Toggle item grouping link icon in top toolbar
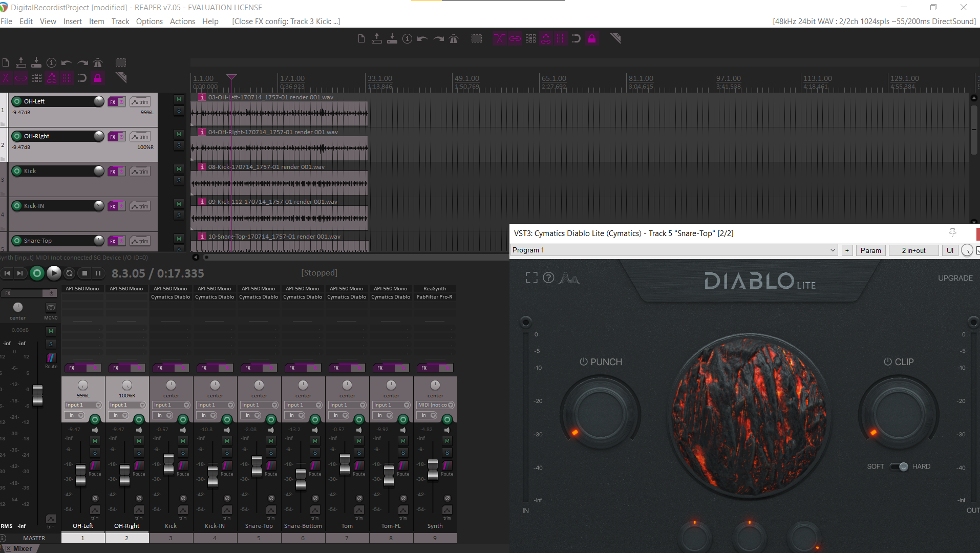The width and height of the screenshot is (980, 553). point(515,39)
